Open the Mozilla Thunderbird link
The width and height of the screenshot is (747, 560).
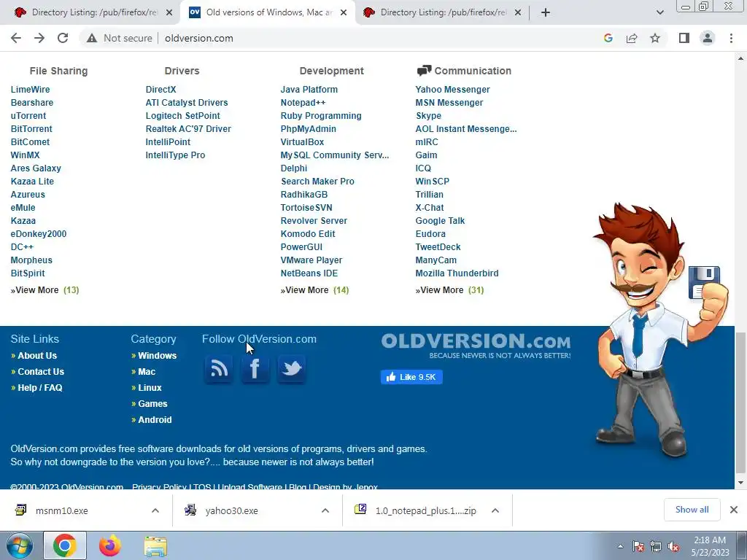pyautogui.click(x=457, y=273)
